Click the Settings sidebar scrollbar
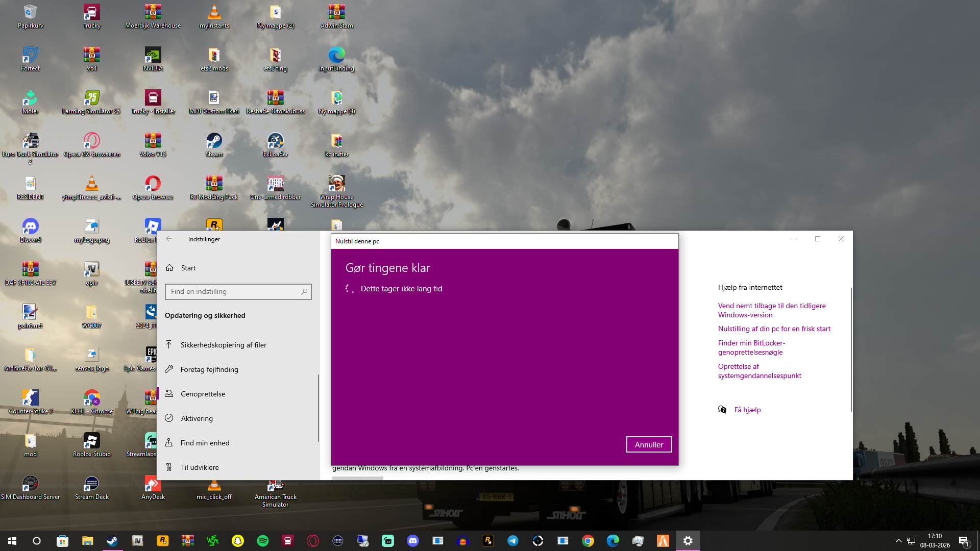This screenshot has width=980, height=551. [x=318, y=408]
